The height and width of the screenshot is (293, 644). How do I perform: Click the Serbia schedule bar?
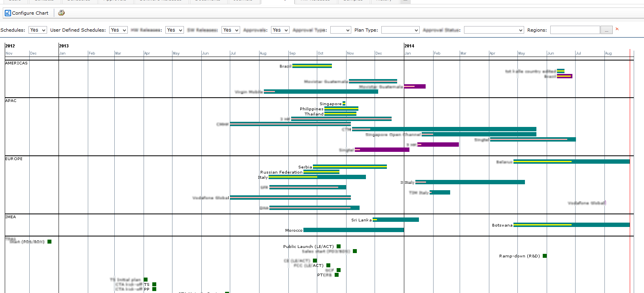pos(350,167)
